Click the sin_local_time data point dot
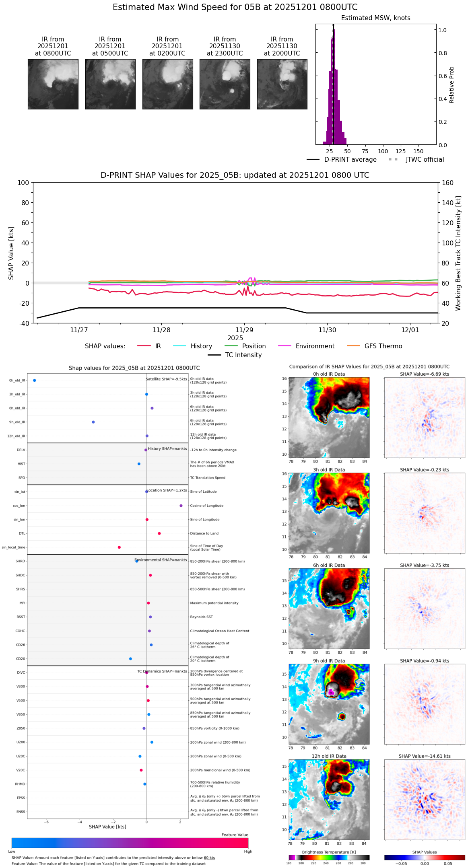This screenshot has width=470, height=868. click(x=119, y=547)
